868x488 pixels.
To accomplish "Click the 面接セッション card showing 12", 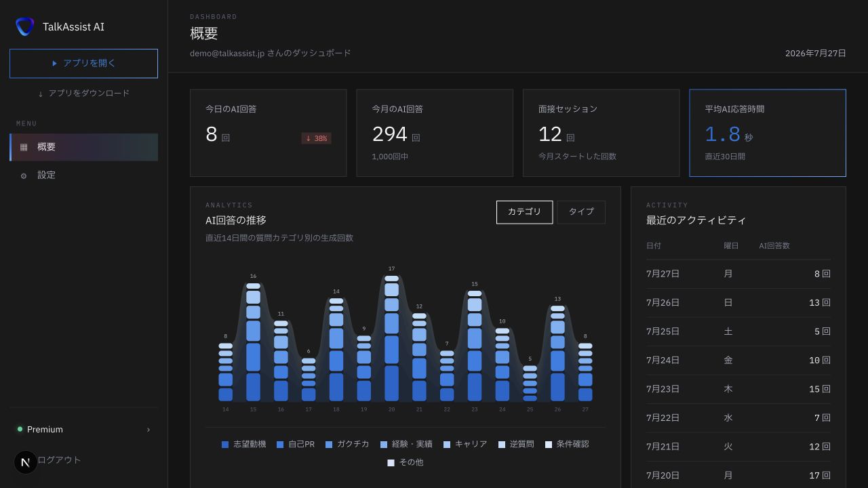I will click(601, 133).
